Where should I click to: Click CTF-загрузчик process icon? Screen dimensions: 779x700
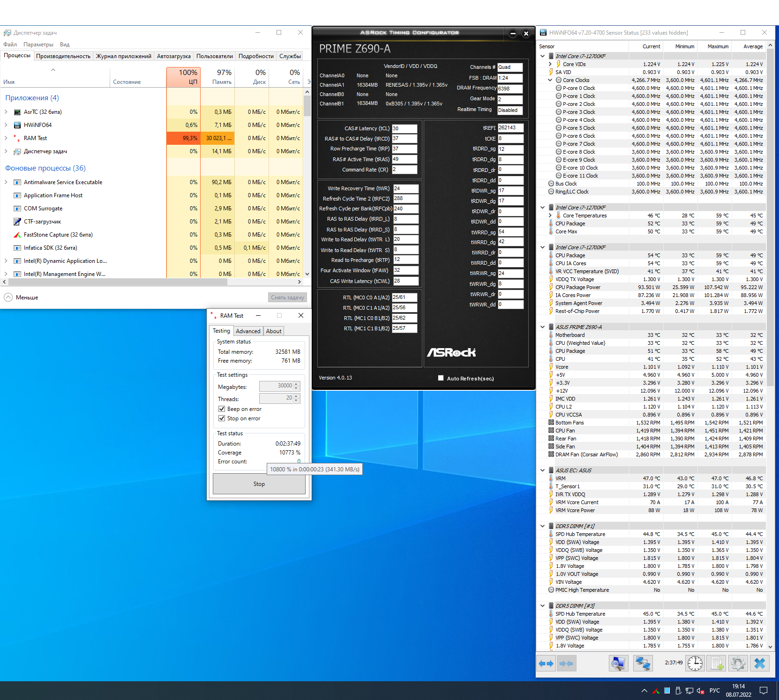click(x=17, y=222)
